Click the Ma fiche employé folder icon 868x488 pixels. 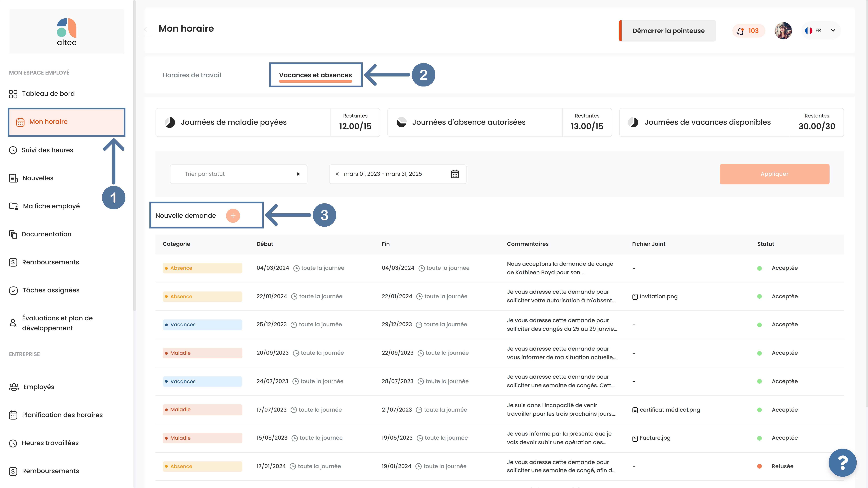(13, 206)
